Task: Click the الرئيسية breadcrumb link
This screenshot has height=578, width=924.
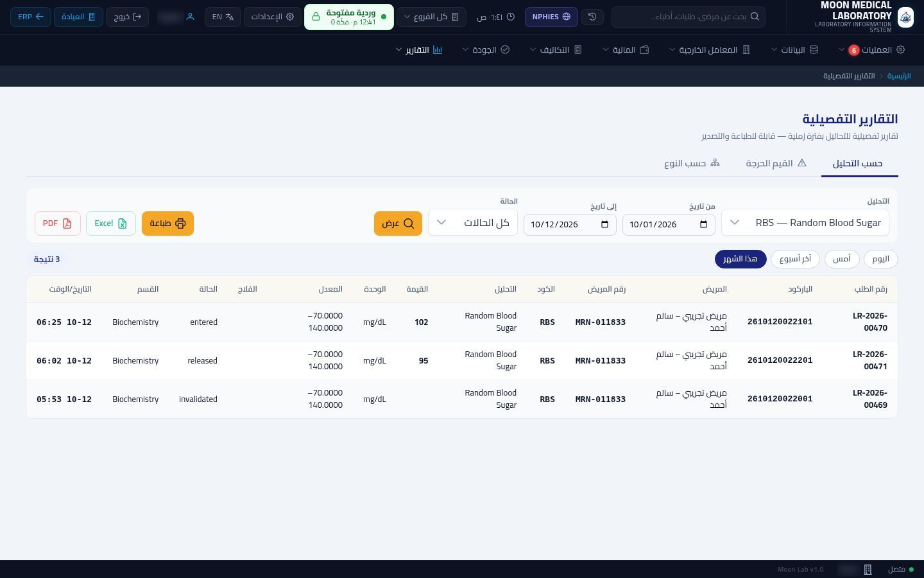Action: (x=899, y=76)
